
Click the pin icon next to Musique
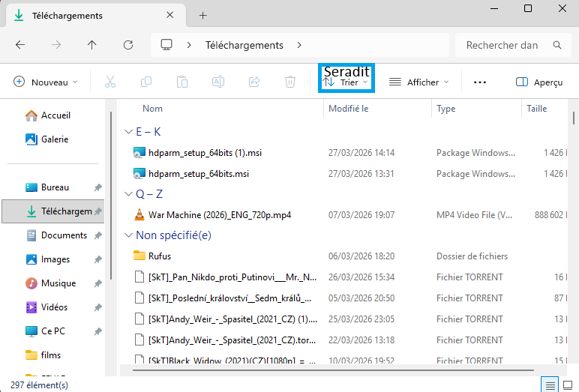pyautogui.click(x=97, y=283)
